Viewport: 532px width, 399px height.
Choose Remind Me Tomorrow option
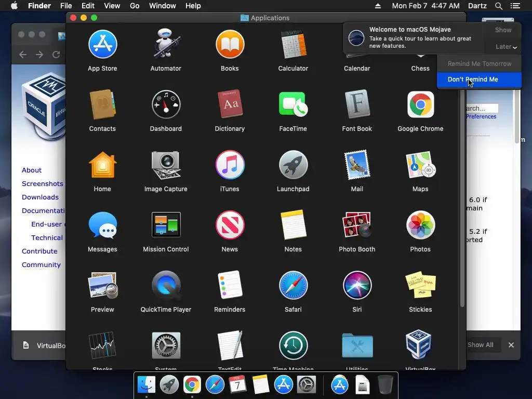[x=479, y=64]
